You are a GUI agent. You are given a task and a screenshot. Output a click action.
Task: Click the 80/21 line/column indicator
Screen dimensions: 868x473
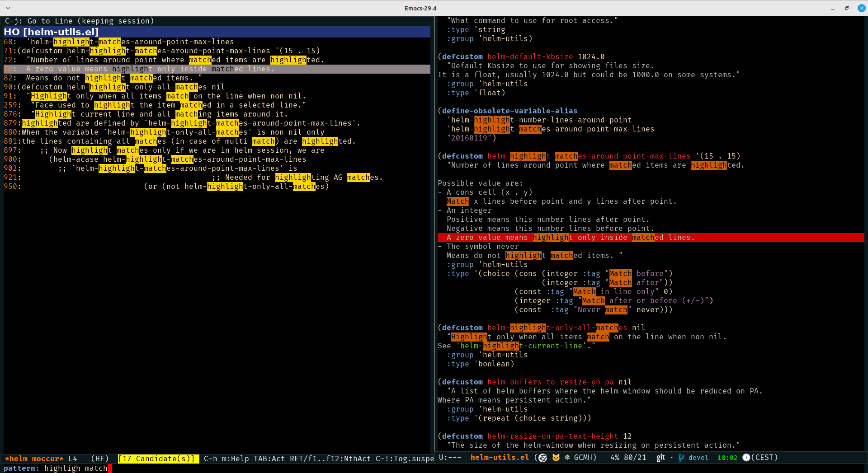click(635, 458)
